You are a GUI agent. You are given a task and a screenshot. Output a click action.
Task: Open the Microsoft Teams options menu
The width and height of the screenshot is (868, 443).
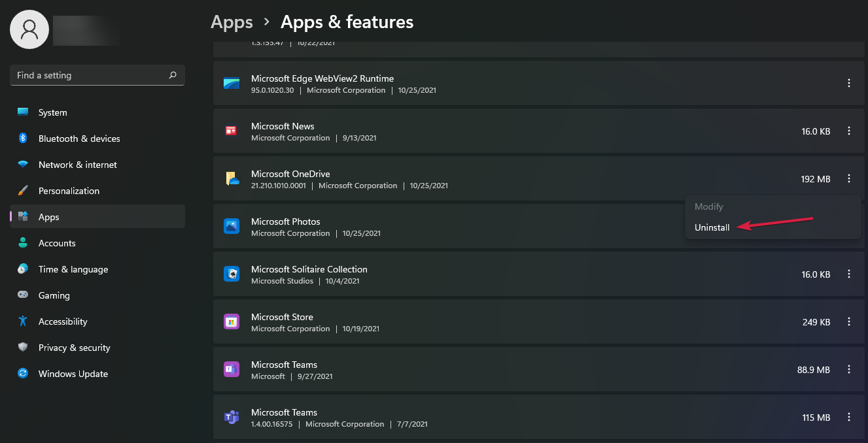(849, 369)
